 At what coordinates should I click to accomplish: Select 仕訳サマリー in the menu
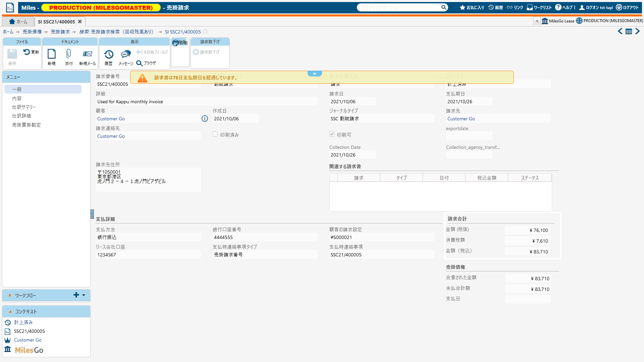pos(24,107)
